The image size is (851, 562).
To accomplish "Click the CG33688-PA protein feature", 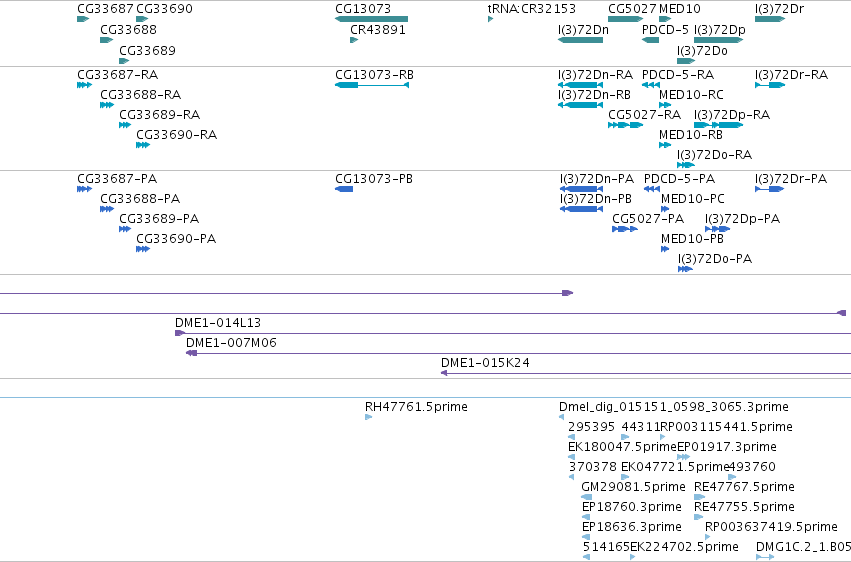I will pyautogui.click(x=107, y=209).
